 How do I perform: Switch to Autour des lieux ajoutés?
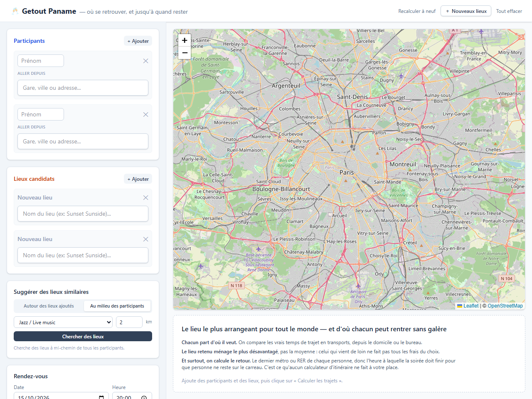(x=49, y=306)
